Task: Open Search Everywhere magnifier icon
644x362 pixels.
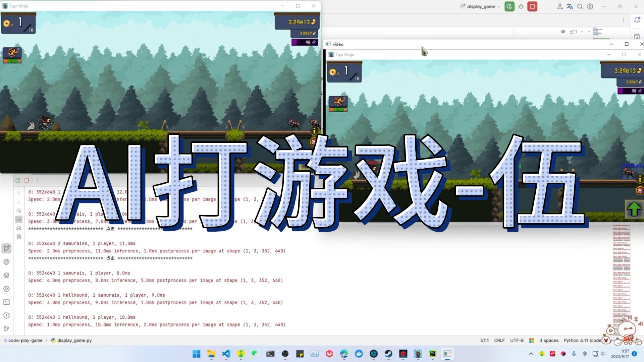Action: [x=580, y=6]
